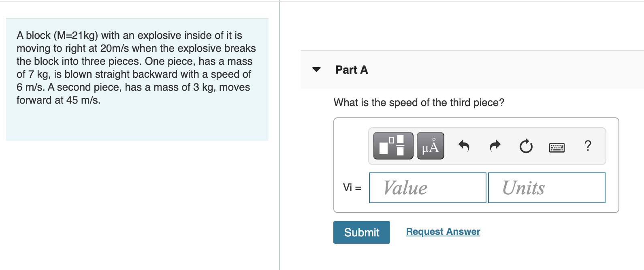Undo the last entry in the answer box
644x270 pixels.
464,146
